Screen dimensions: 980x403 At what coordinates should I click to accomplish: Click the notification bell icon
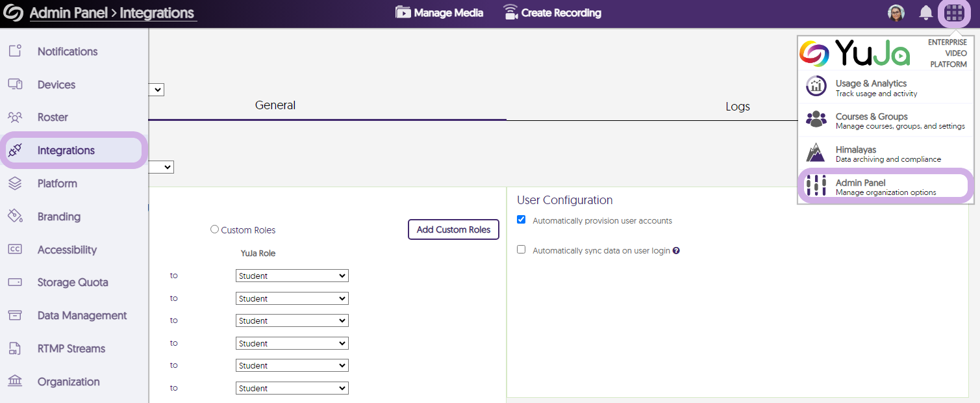click(x=926, y=12)
